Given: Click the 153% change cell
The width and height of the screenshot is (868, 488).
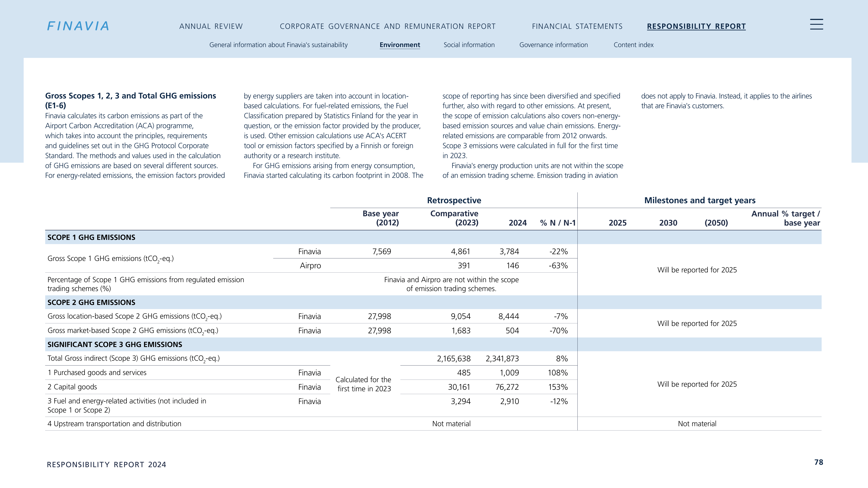Looking at the screenshot, I should [x=558, y=387].
